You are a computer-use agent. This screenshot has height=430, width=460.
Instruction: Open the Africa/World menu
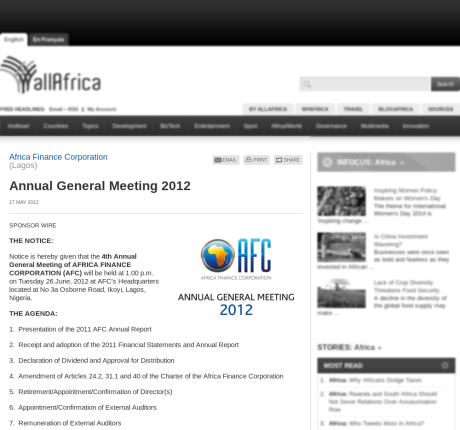pos(286,126)
